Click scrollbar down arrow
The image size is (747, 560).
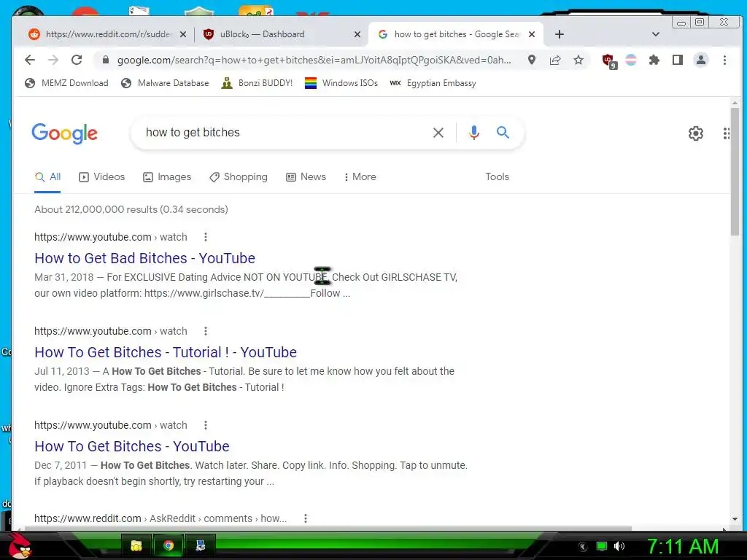click(735, 519)
